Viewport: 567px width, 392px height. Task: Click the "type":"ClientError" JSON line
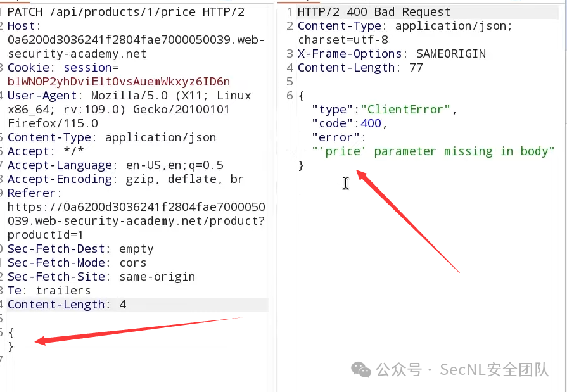(385, 110)
